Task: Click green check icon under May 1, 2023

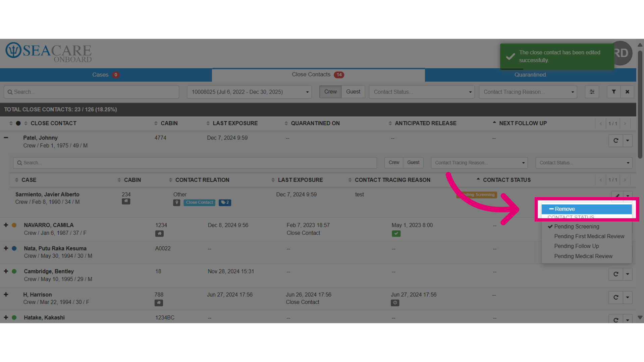Action: [x=396, y=233]
